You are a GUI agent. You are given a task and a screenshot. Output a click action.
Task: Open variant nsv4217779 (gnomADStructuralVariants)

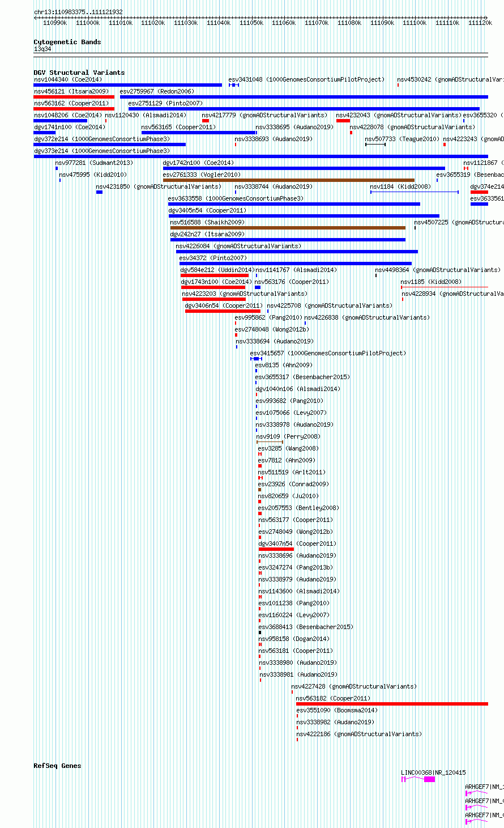point(264,115)
